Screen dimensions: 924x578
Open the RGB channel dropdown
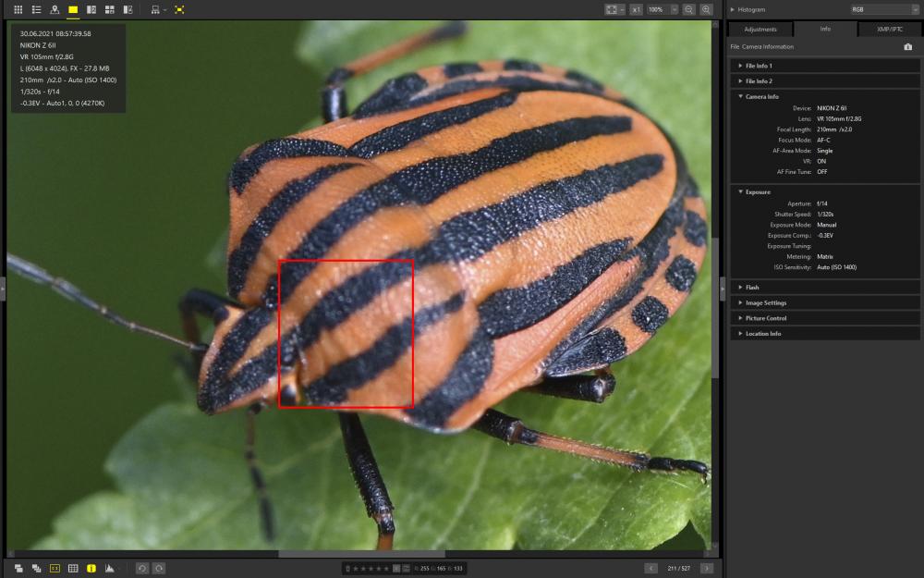pos(883,9)
